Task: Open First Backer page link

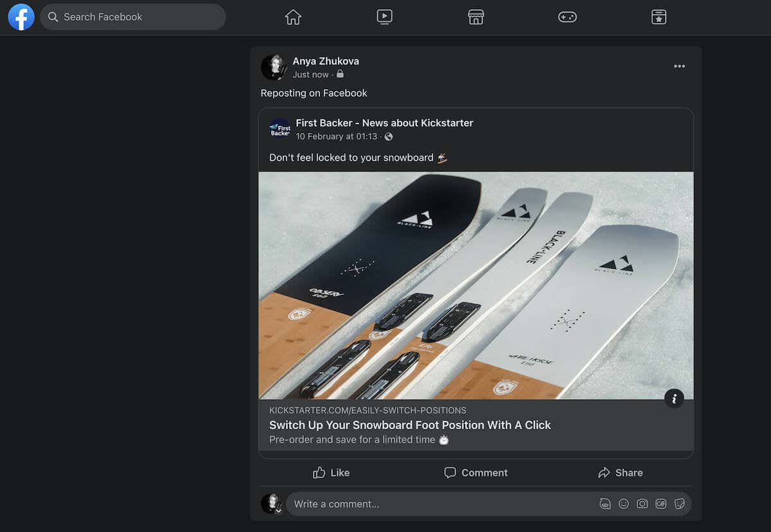Action: click(384, 123)
